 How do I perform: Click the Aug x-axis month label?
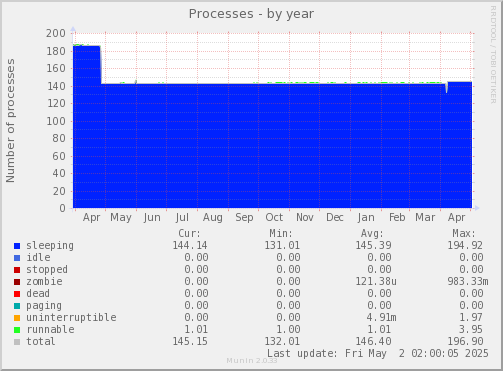click(213, 218)
